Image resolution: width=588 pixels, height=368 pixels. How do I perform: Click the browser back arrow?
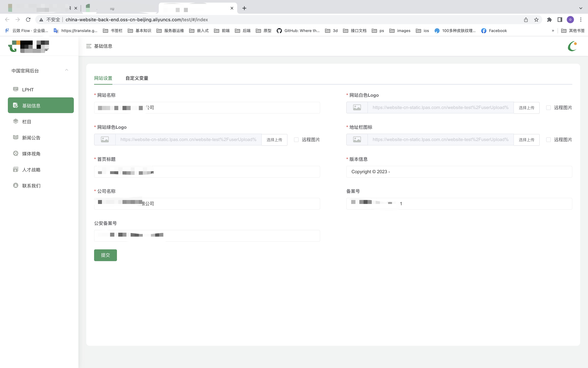tap(7, 19)
